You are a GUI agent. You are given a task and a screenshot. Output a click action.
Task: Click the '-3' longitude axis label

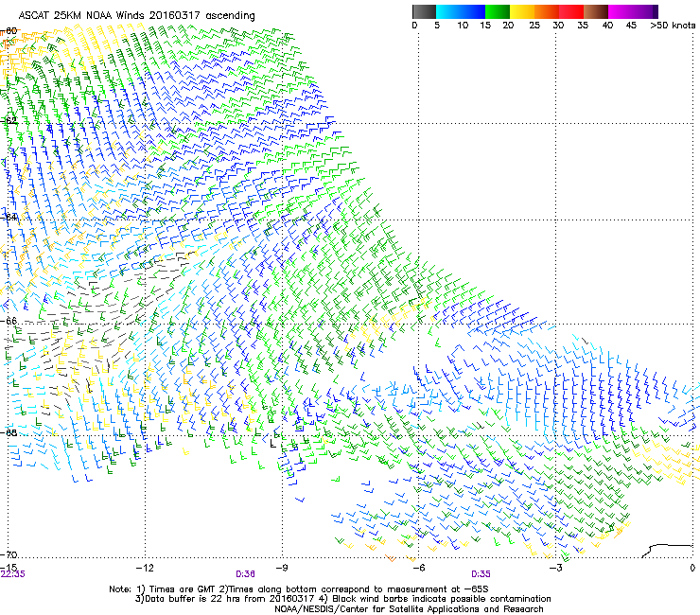coord(555,568)
